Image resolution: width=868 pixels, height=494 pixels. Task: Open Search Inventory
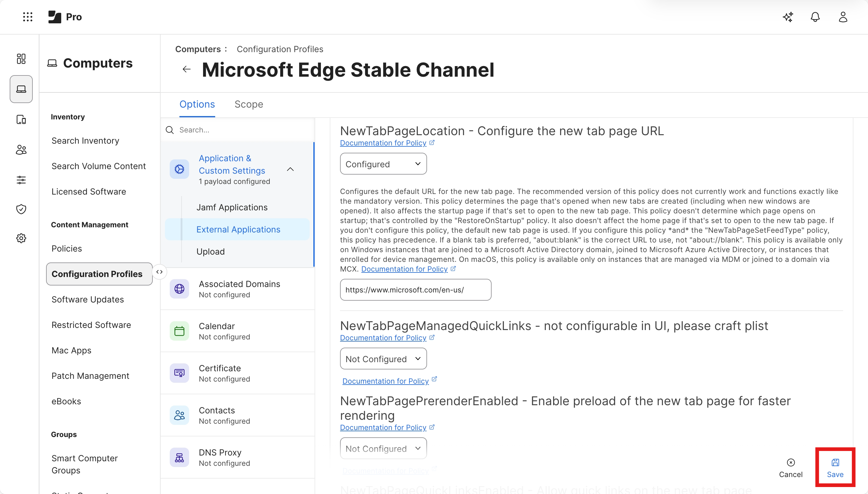click(85, 141)
